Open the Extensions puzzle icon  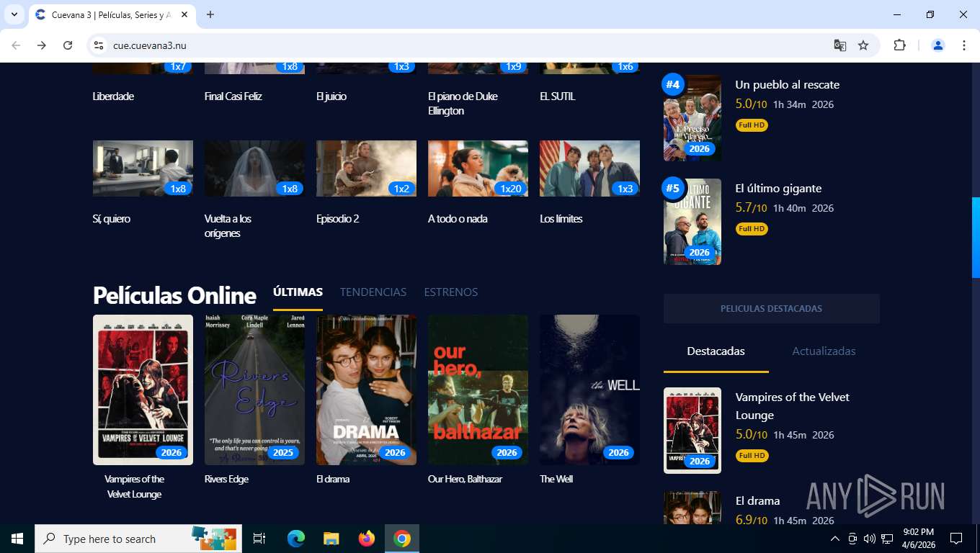point(899,45)
